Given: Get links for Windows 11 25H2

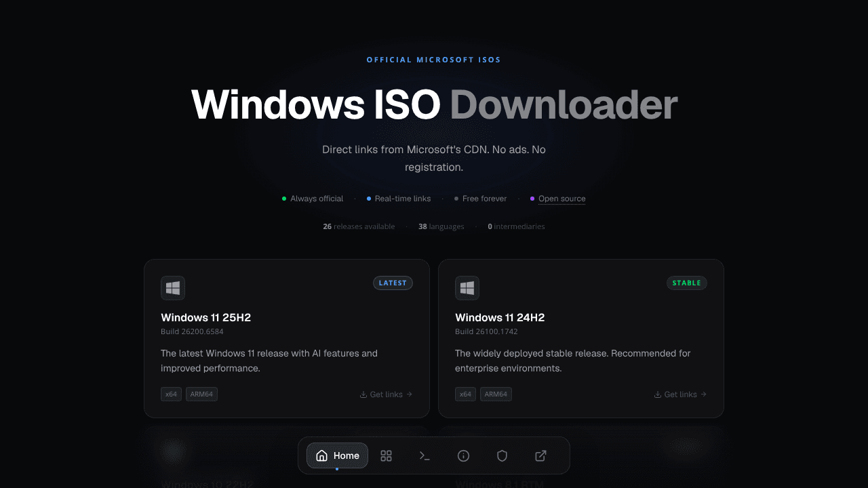Looking at the screenshot, I should [x=386, y=394].
